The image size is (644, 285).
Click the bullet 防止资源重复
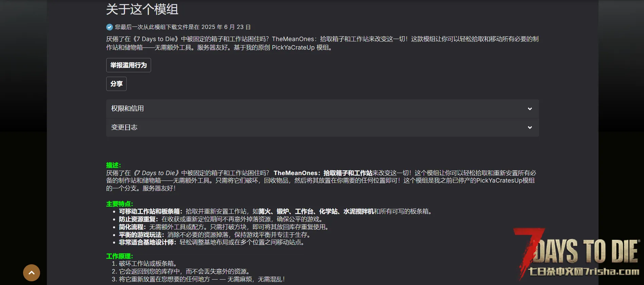point(139,219)
